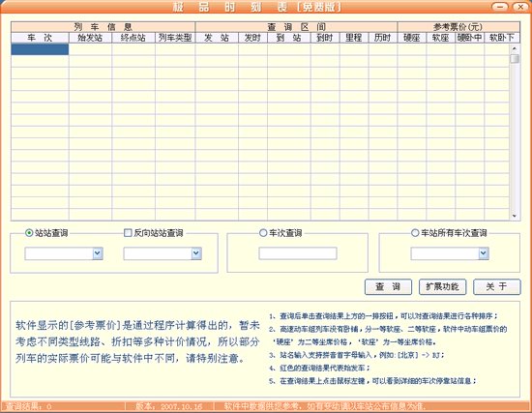
Task: Select the 站站查询 radio button
Action: 29,233
